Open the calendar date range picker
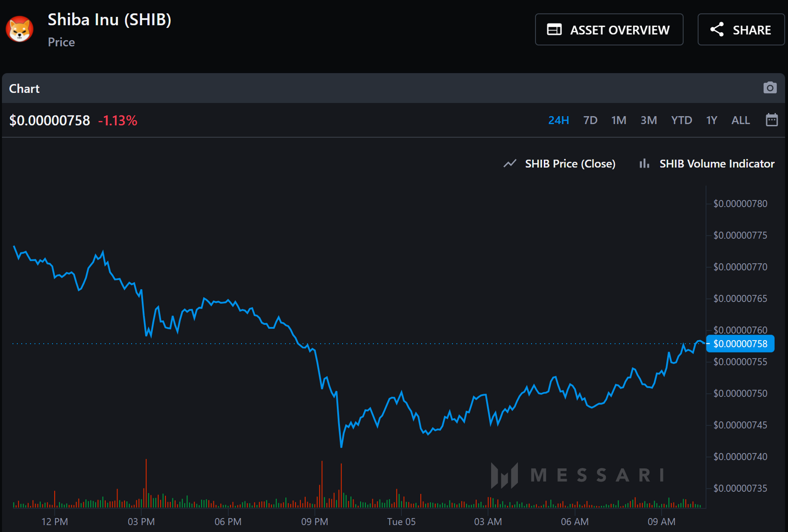Screen dimensions: 788x532 point(771,120)
